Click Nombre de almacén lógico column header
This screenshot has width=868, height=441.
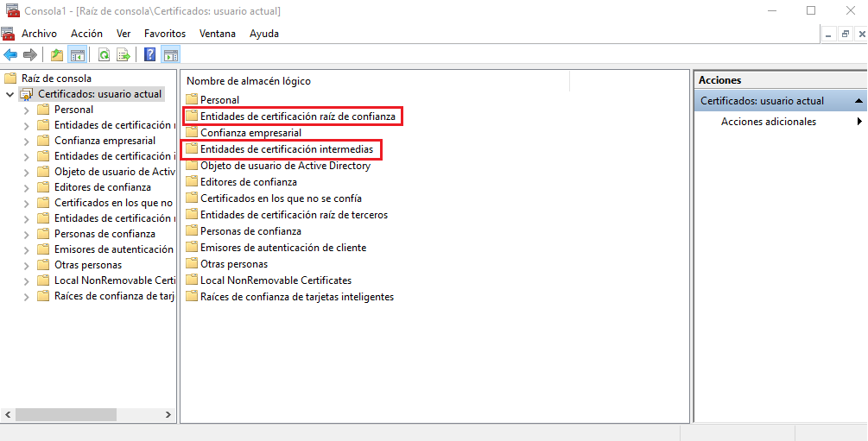click(249, 80)
